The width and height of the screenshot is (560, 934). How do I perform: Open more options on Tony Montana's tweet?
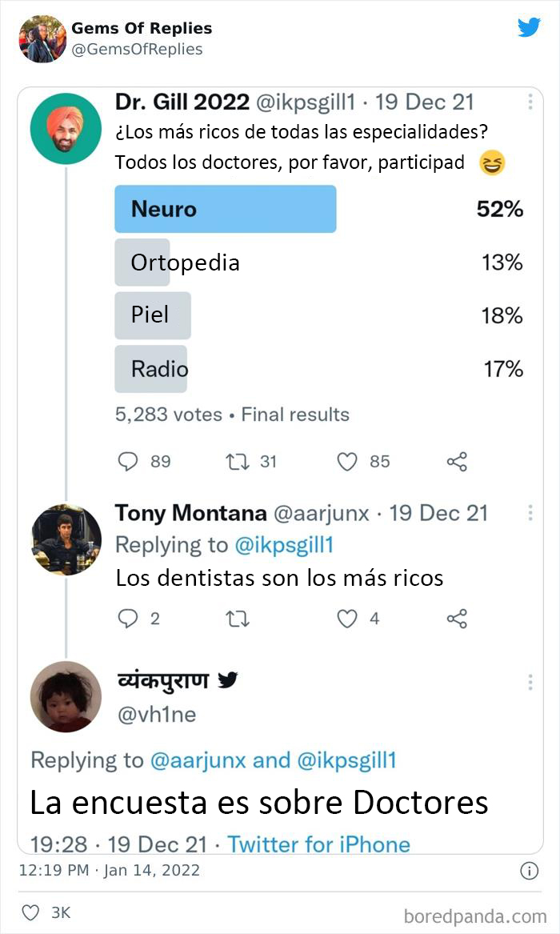530,513
